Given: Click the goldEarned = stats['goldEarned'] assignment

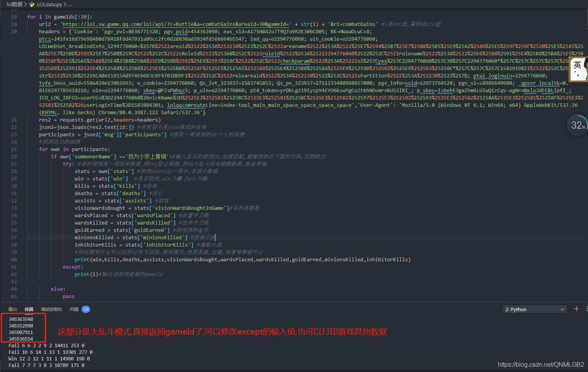Looking at the screenshot, I should pos(122,230).
